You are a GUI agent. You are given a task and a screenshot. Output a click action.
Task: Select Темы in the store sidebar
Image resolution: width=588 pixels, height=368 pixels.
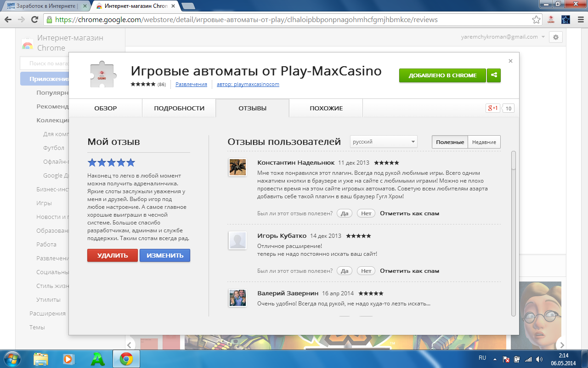click(37, 328)
